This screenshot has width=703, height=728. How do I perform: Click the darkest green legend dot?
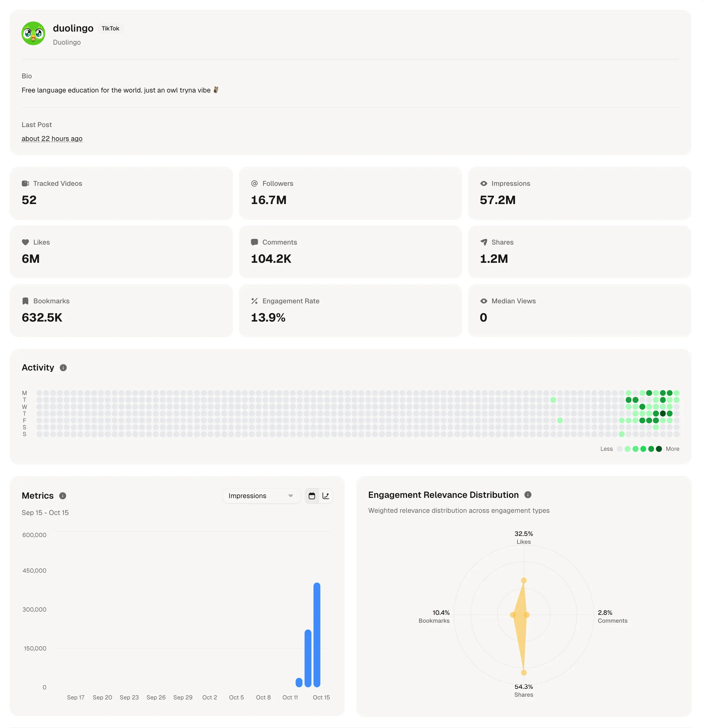659,449
